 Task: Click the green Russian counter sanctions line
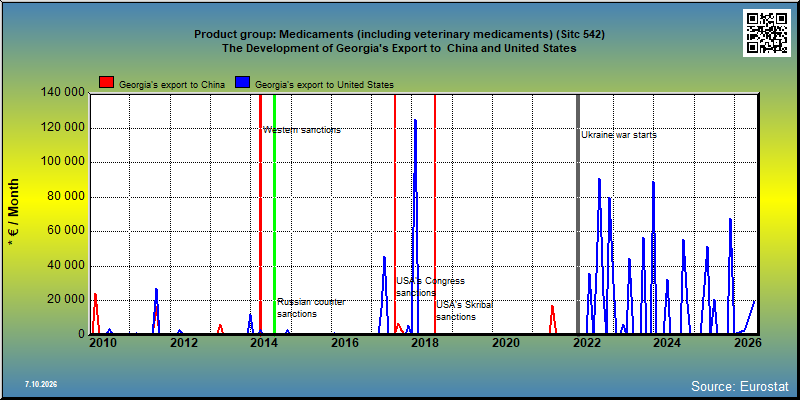(274, 214)
